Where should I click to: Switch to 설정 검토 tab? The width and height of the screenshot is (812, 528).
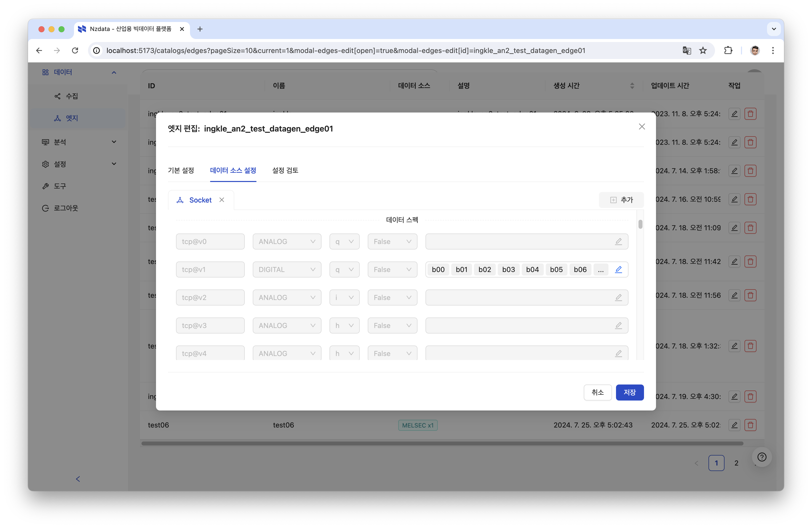285,170
